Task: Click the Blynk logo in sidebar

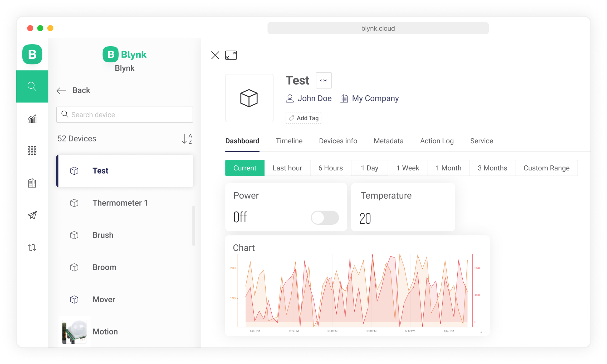Action: (x=32, y=54)
